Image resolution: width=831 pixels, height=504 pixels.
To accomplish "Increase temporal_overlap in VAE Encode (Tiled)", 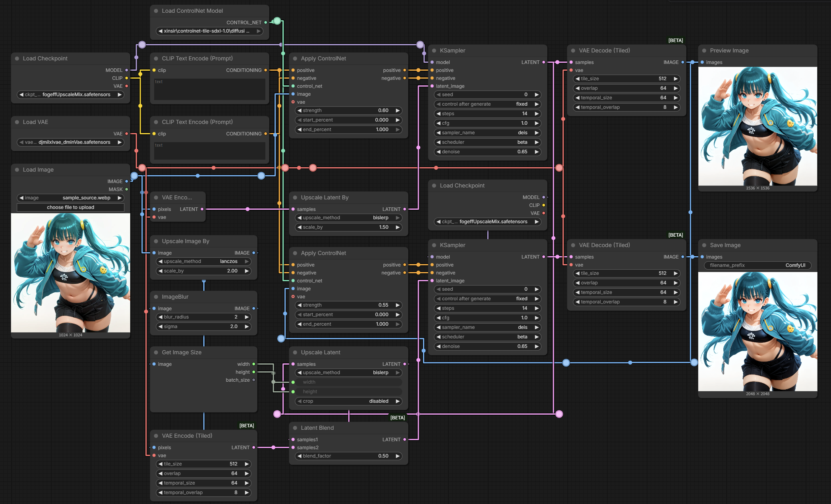I will click(247, 492).
